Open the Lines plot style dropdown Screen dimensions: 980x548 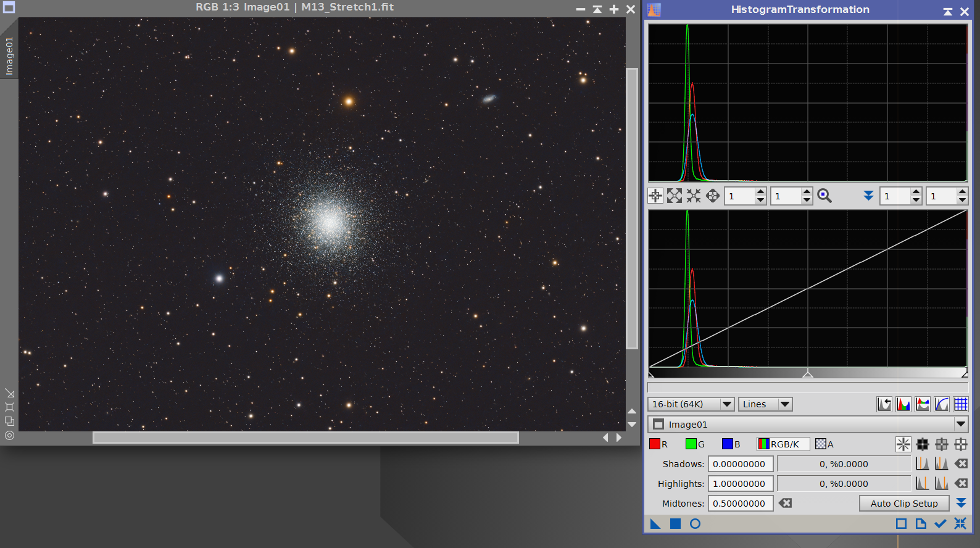click(x=765, y=404)
